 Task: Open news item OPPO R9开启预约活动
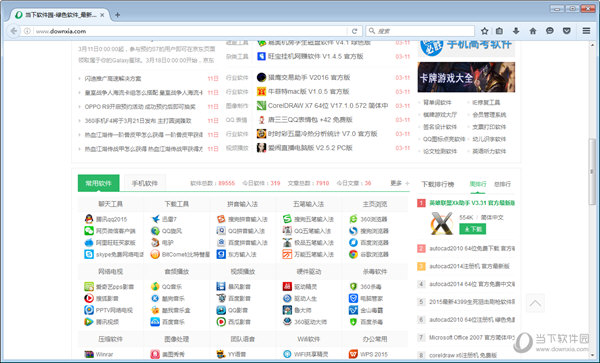click(x=140, y=106)
